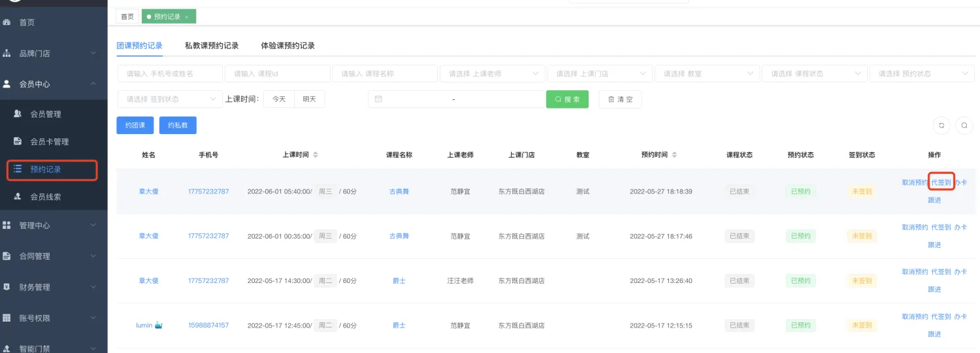Switch to 体验课预约记录 tab
The image size is (980, 353).
[287, 46]
